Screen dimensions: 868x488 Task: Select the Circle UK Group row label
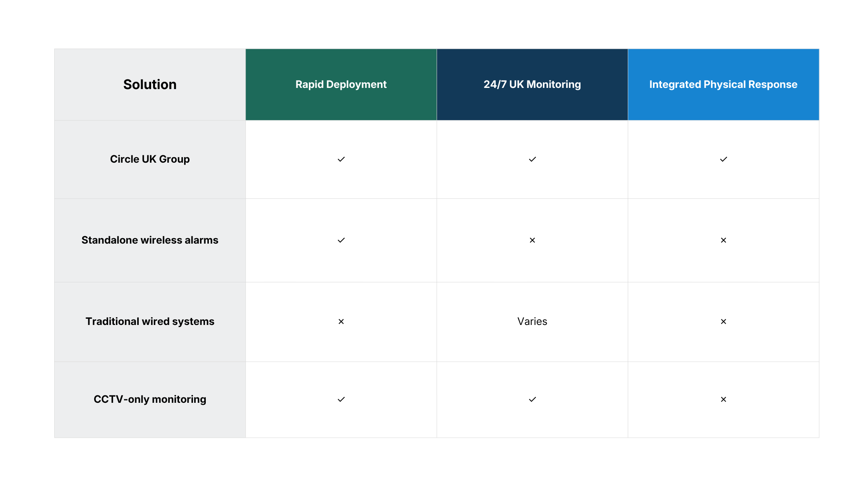(150, 159)
